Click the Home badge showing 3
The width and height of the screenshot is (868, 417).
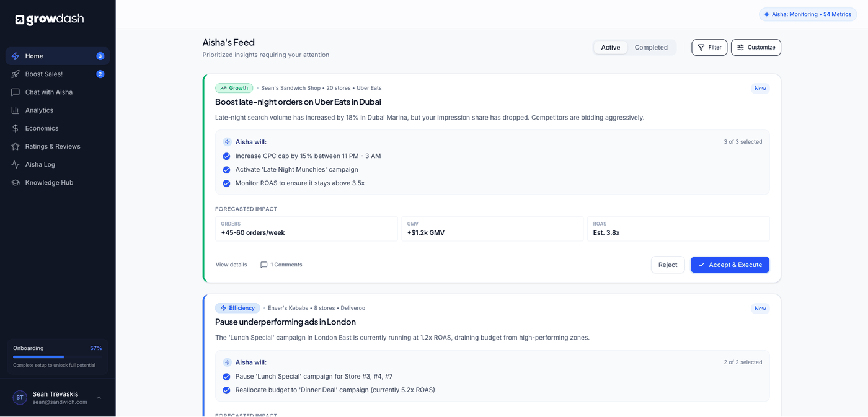[100, 56]
